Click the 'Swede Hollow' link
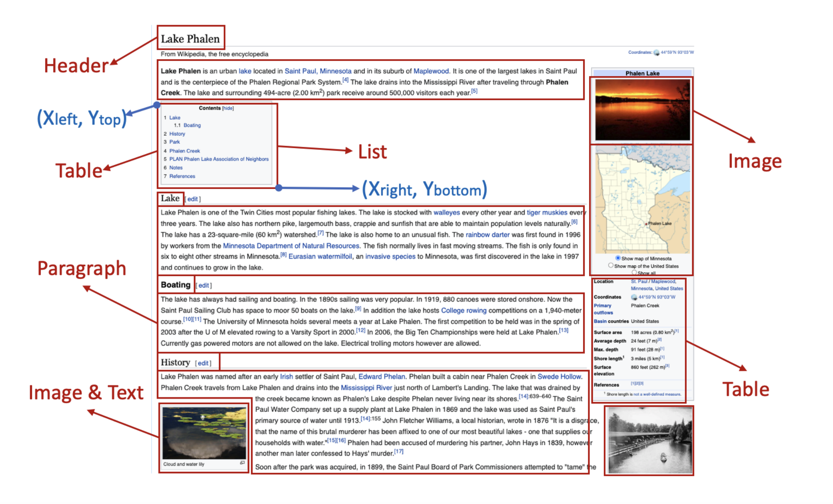833x504 pixels. 559,377
